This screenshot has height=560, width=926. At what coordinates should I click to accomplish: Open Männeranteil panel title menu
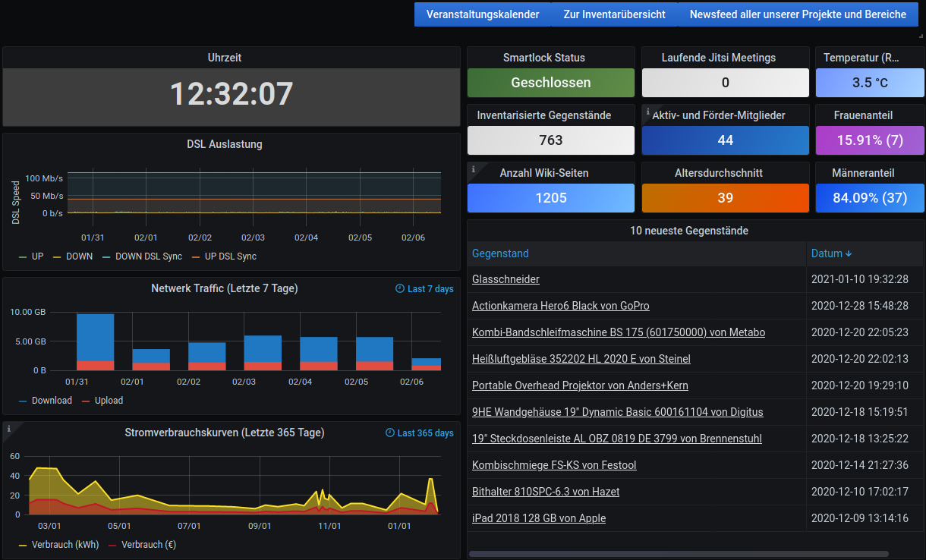click(863, 173)
